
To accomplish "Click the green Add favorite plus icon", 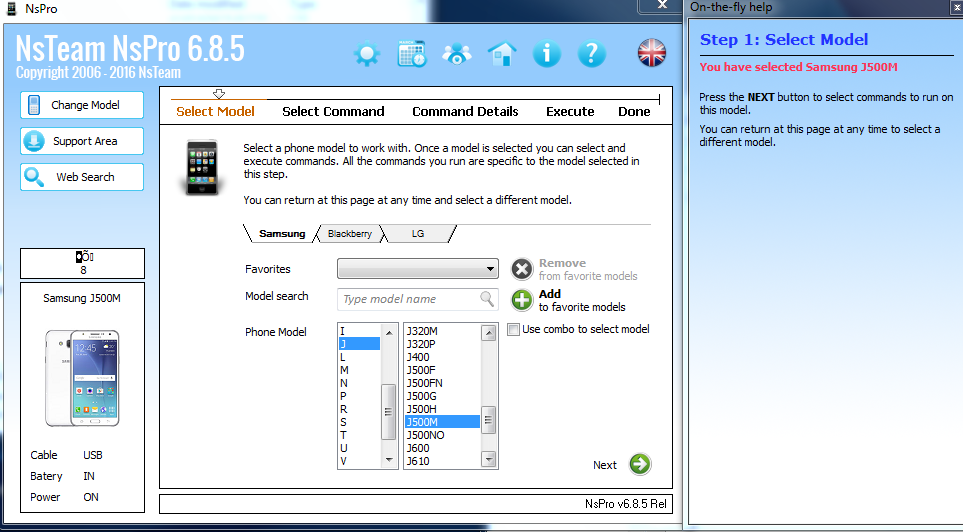I will pyautogui.click(x=522, y=300).
